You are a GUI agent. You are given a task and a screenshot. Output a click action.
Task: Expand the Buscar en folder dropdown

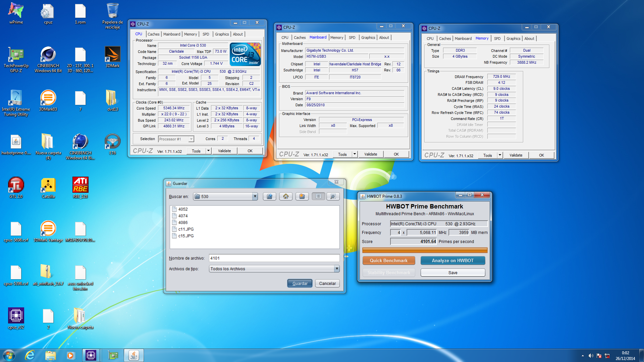point(255,196)
